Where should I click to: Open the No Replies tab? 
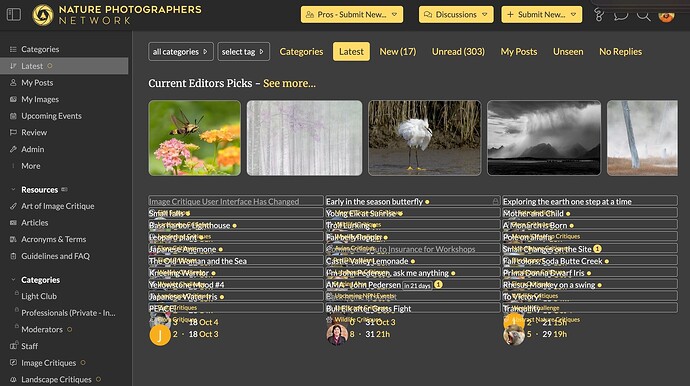click(620, 51)
